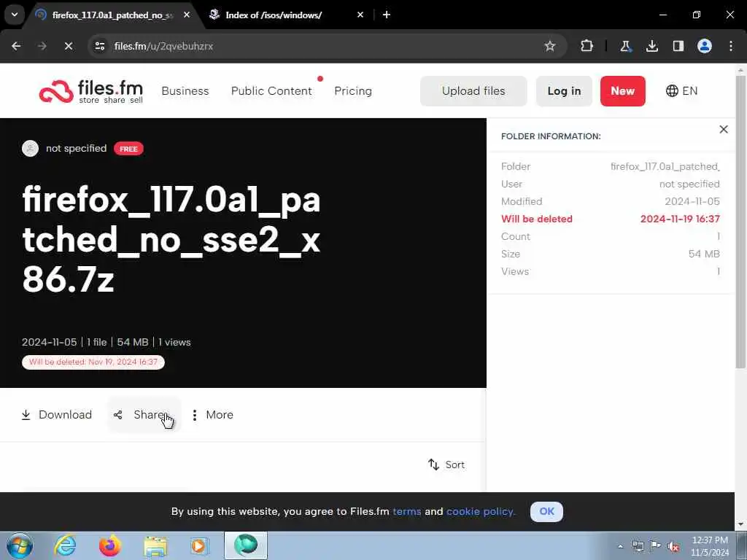Click the Will be deleted 2024-11-19 16:37 value
This screenshot has width=747, height=560.
click(680, 219)
